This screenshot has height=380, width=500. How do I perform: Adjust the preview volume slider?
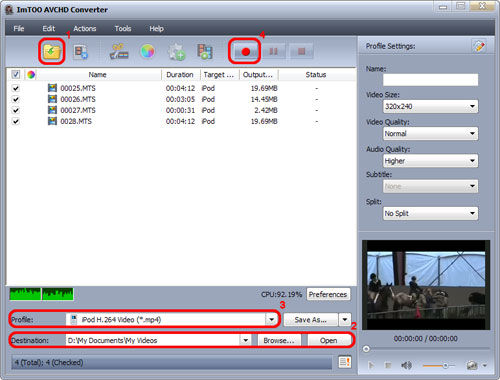coord(439,366)
